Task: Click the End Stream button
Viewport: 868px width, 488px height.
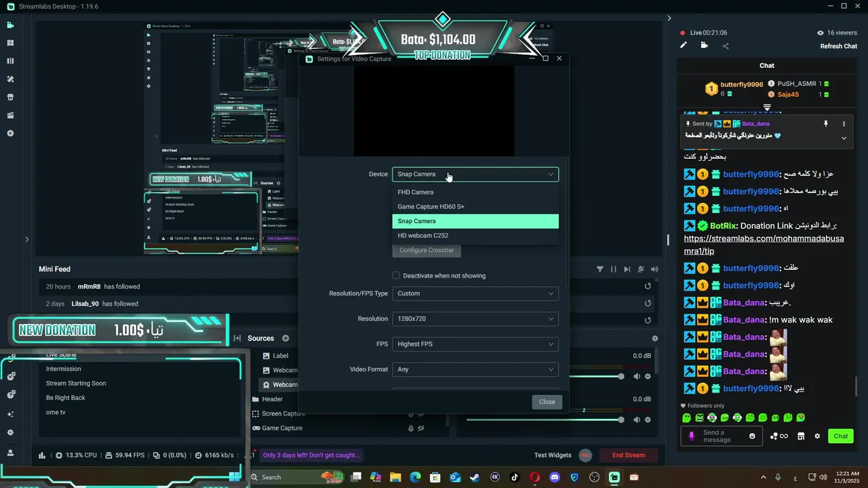Action: [x=629, y=455]
